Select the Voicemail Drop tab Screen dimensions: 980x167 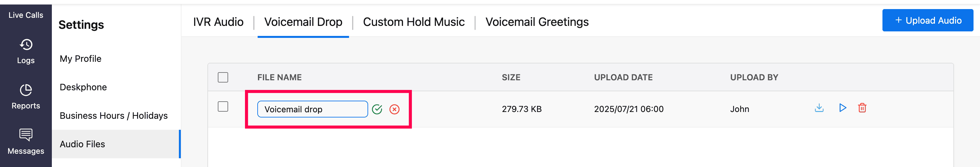pyautogui.click(x=303, y=22)
